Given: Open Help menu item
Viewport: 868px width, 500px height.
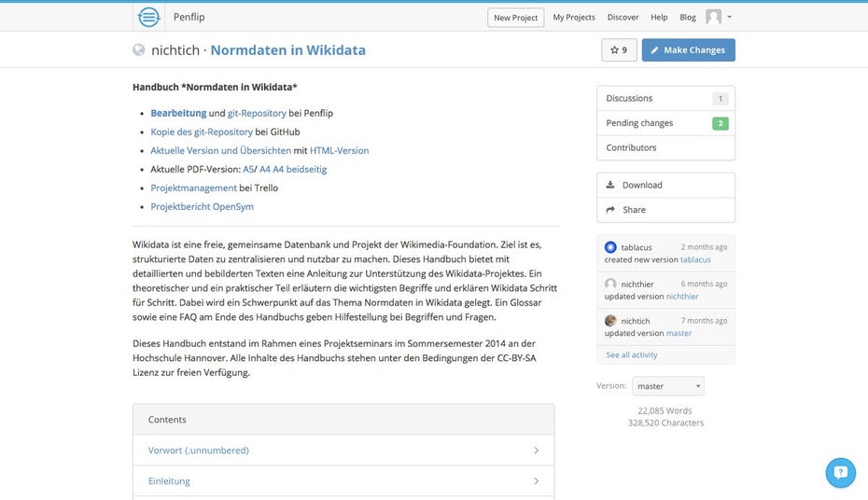Looking at the screenshot, I should (x=659, y=17).
